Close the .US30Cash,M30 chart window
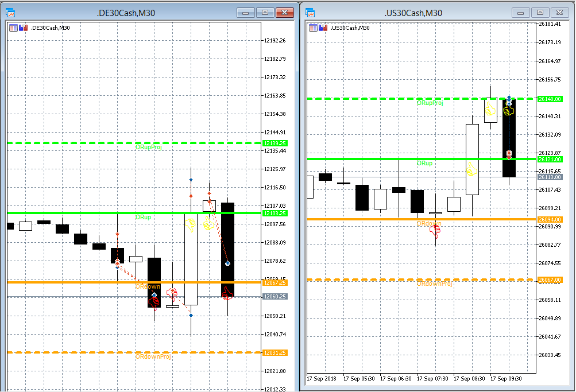Image resolution: width=576 pixels, height=392 pixels. (x=559, y=13)
